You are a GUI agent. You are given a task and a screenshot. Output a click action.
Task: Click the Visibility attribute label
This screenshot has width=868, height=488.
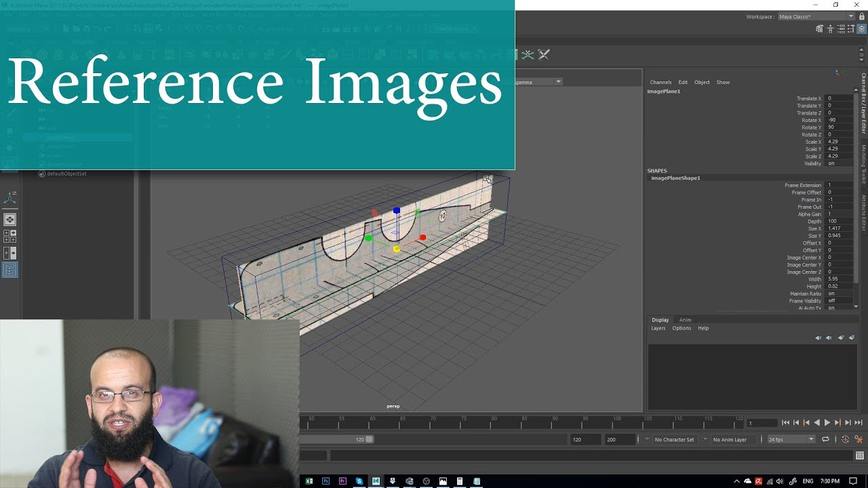pyautogui.click(x=812, y=163)
